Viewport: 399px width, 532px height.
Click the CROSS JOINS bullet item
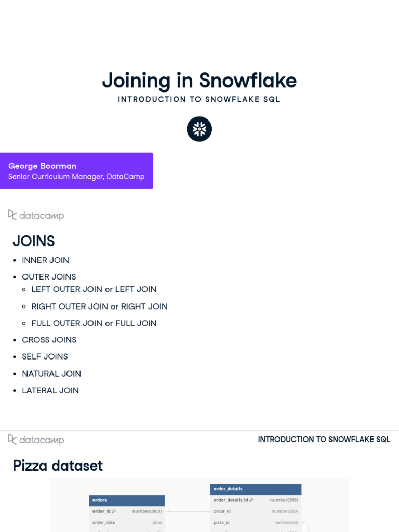(49, 340)
